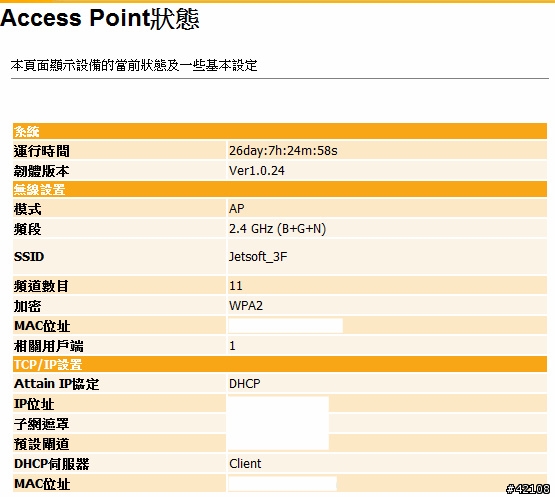555x497 pixels.
Task: Click the 運行時間 label
Action: pyautogui.click(x=41, y=151)
